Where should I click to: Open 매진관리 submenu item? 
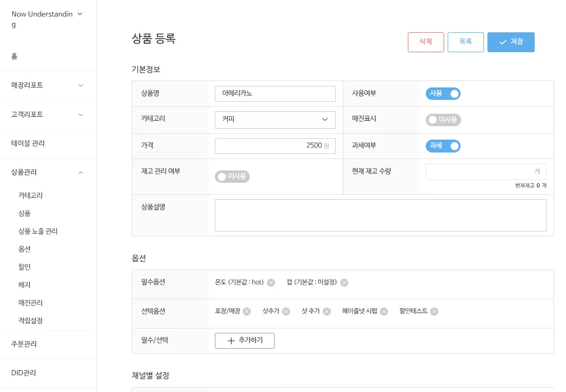click(30, 303)
